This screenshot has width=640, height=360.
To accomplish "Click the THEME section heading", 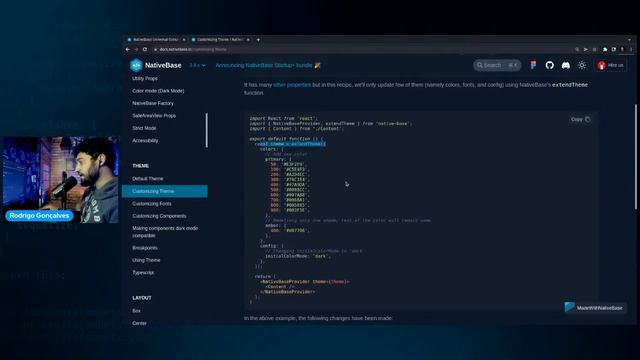I will coord(140,166).
